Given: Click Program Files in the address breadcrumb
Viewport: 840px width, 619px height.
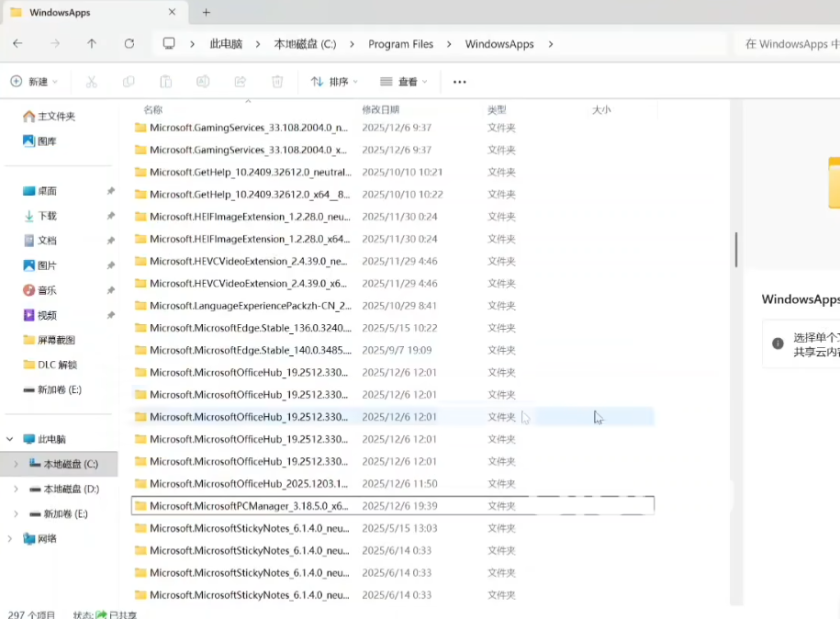Looking at the screenshot, I should click(x=400, y=44).
